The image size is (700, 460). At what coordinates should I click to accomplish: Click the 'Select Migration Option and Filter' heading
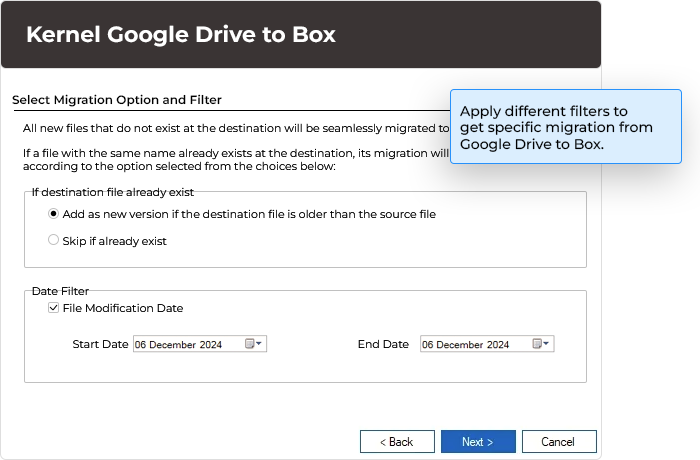[x=117, y=100]
